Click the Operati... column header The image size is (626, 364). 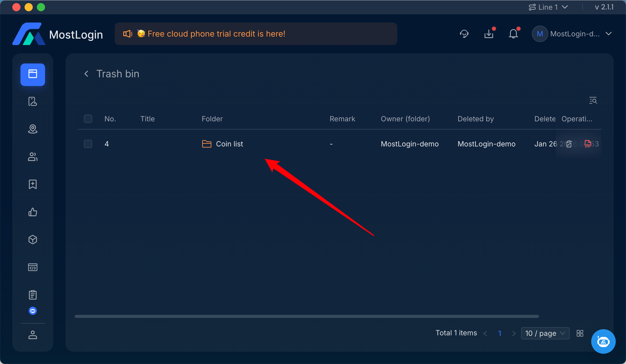point(577,119)
